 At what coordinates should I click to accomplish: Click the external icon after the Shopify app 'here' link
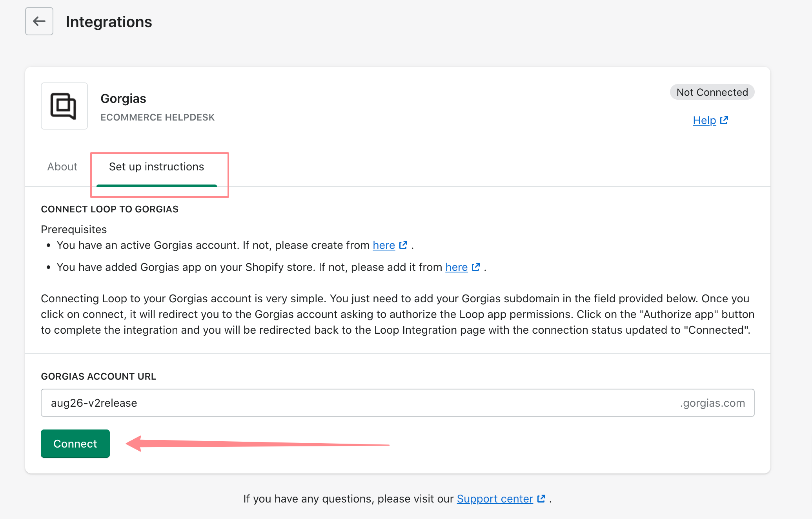[x=476, y=267]
